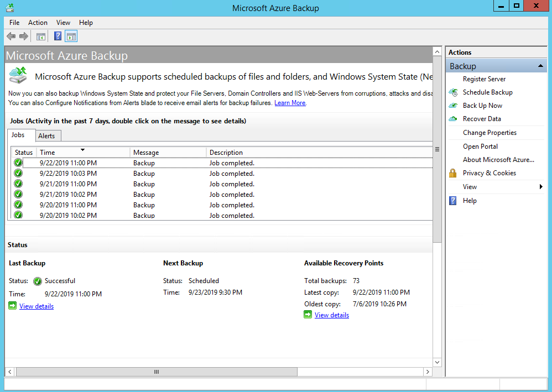552x392 pixels.
Task: Click the vertical scrollbar up arrow
Action: point(437,52)
